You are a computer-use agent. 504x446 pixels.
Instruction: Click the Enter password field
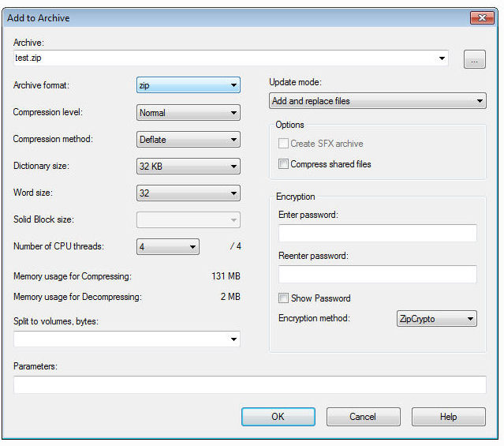pos(377,233)
